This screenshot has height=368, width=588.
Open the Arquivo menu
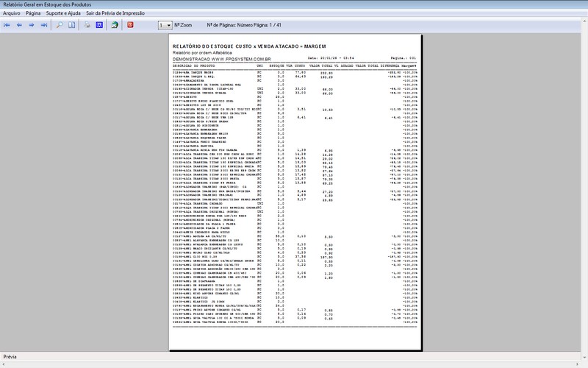(12, 13)
